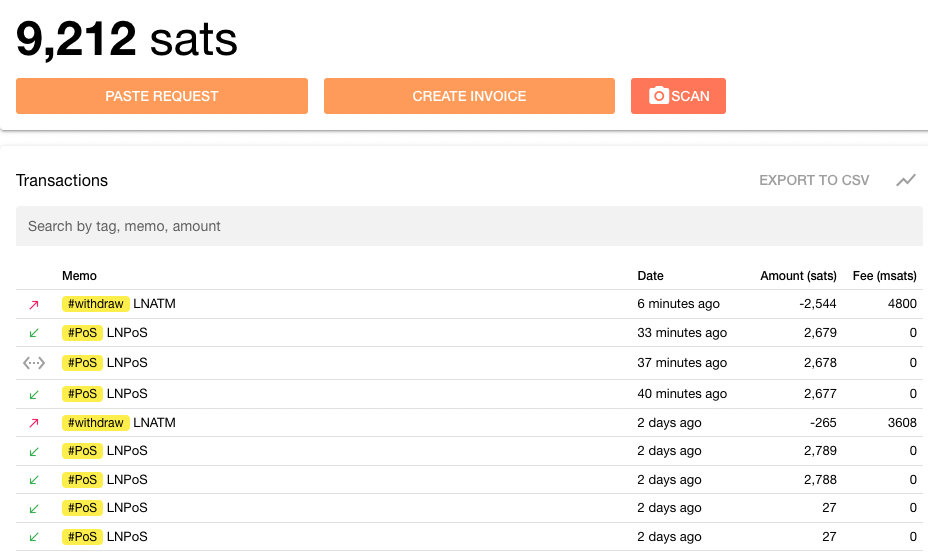
Task: Click the #withdraw tag on newest transaction
Action: point(95,304)
